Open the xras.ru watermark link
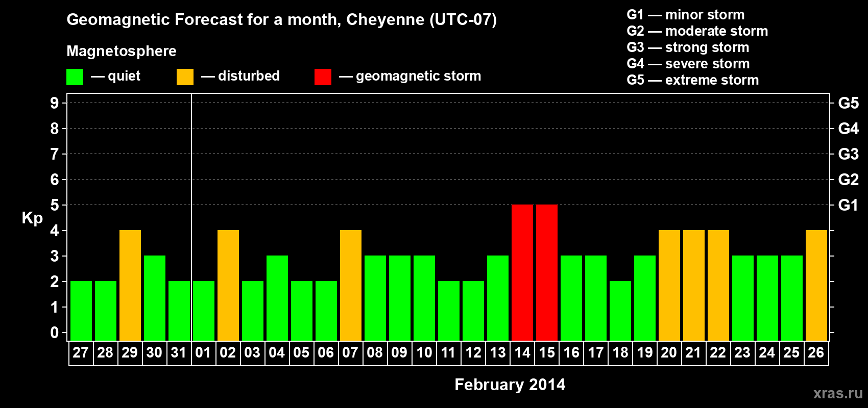This screenshot has width=868, height=408. pyautogui.click(x=838, y=393)
